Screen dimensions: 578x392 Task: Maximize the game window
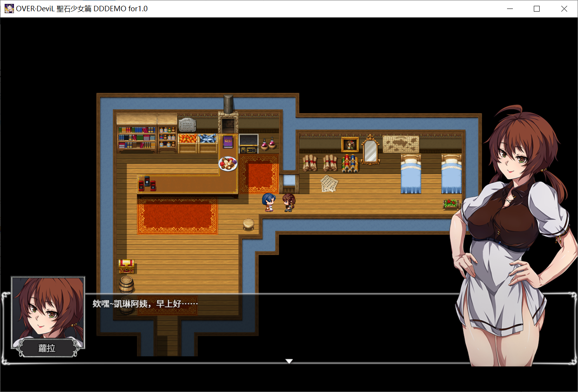pos(537,9)
